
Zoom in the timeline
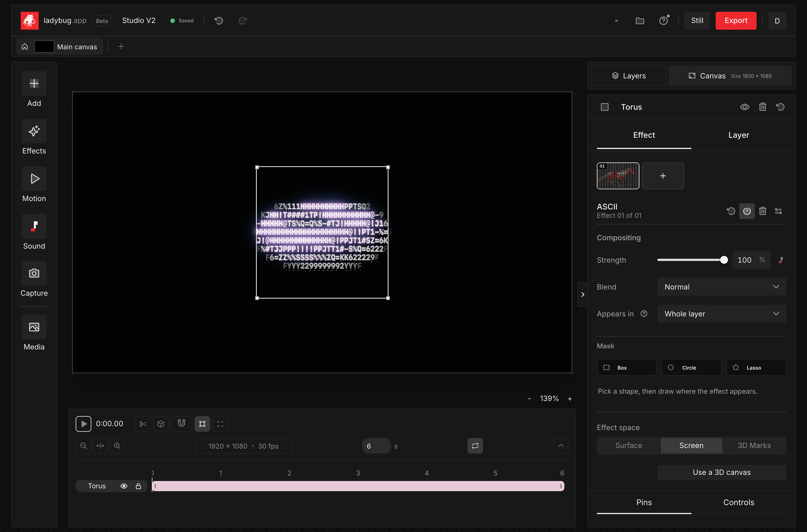pos(117,446)
